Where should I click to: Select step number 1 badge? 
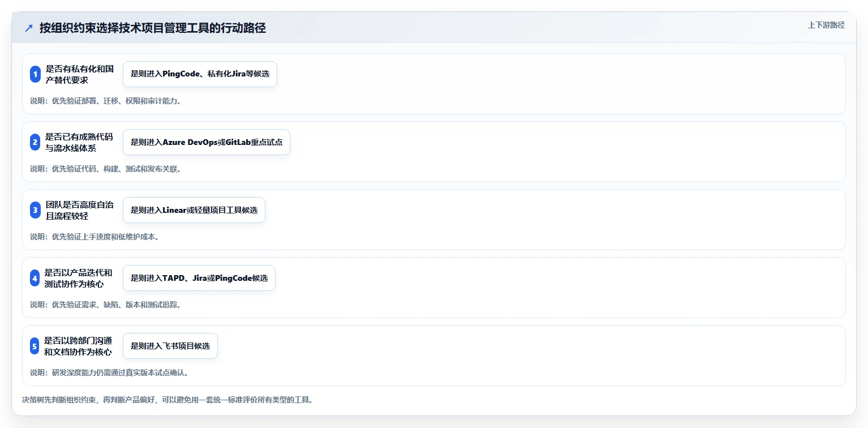[x=35, y=74]
